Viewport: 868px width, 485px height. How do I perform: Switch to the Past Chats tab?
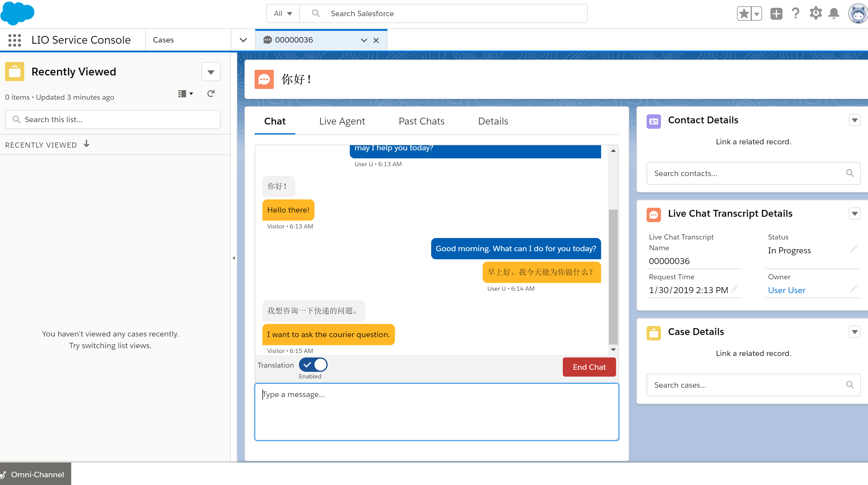pyautogui.click(x=421, y=121)
